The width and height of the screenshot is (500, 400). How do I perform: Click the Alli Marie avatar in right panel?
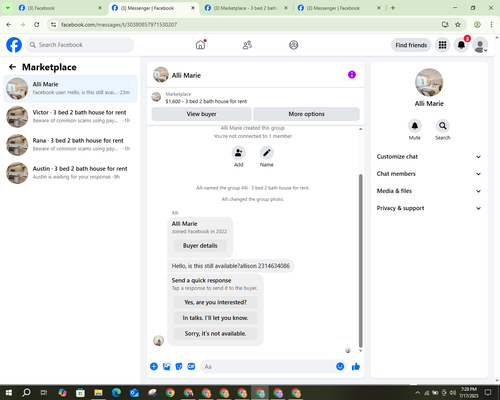429,83
